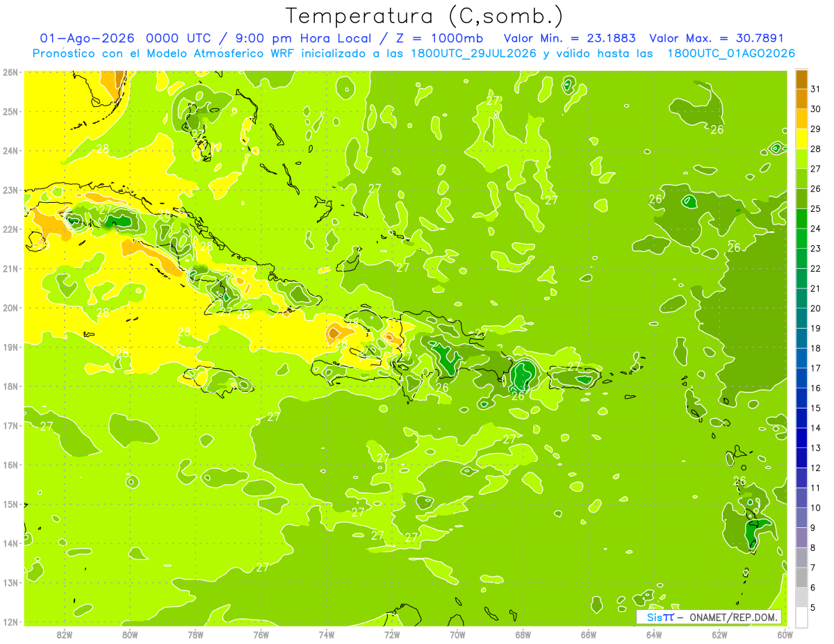834x644 pixels.
Task: Click the "18N" latitude axis label
Action: (x=10, y=386)
